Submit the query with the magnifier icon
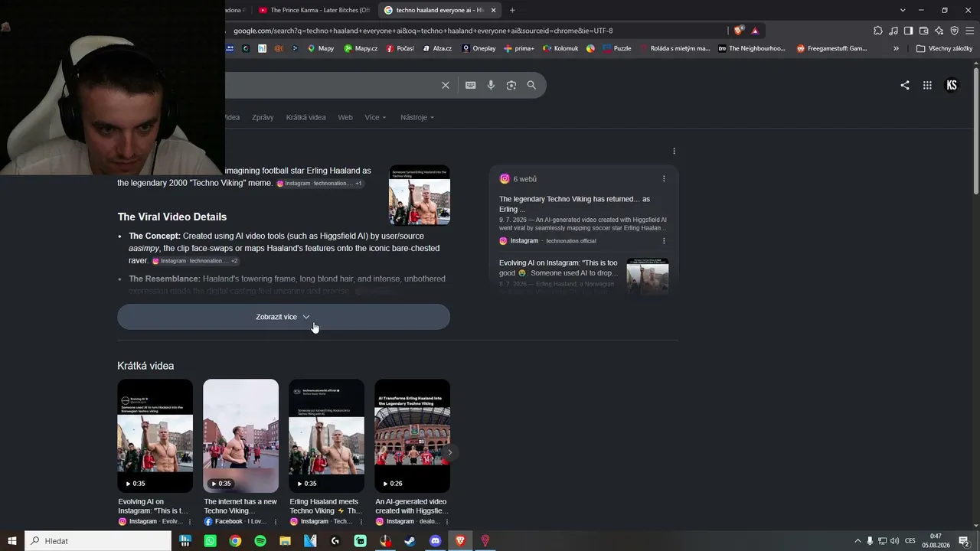This screenshot has width=980, height=551. point(531,85)
